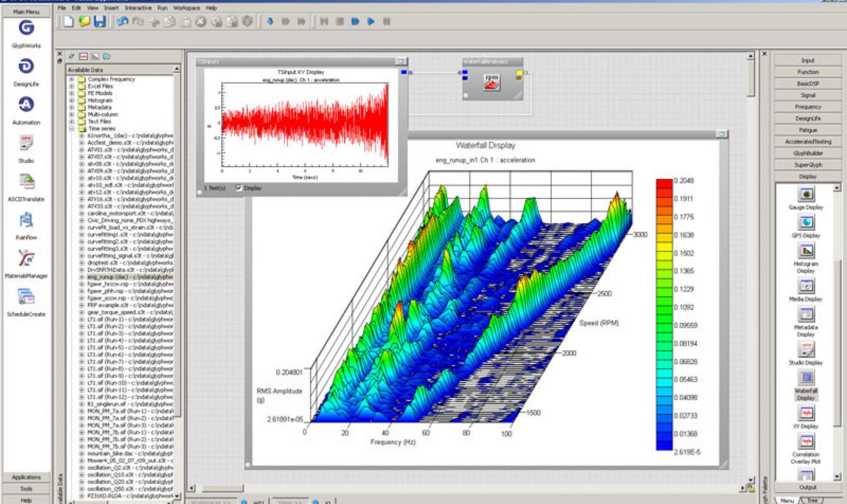Open the Output glyph category

coord(808,487)
